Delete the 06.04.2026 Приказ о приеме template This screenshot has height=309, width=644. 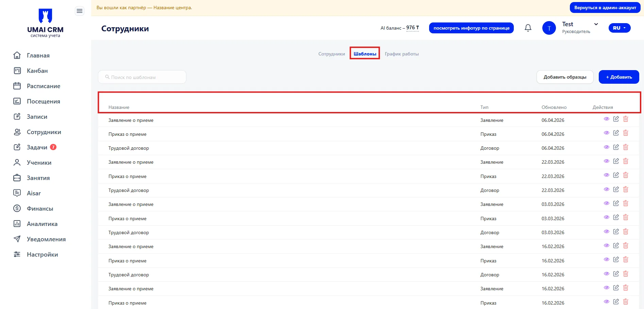626,133
